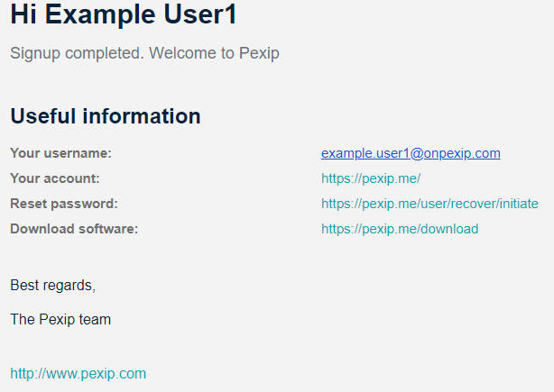Click the 'Signup completed.' phrase in subtitle
Image resolution: width=554 pixels, height=392 pixels.
[77, 53]
